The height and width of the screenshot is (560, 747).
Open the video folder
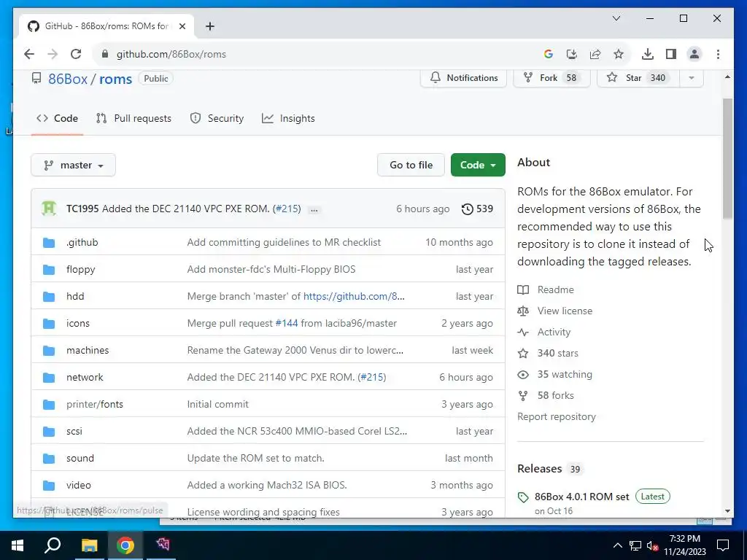[x=79, y=485]
